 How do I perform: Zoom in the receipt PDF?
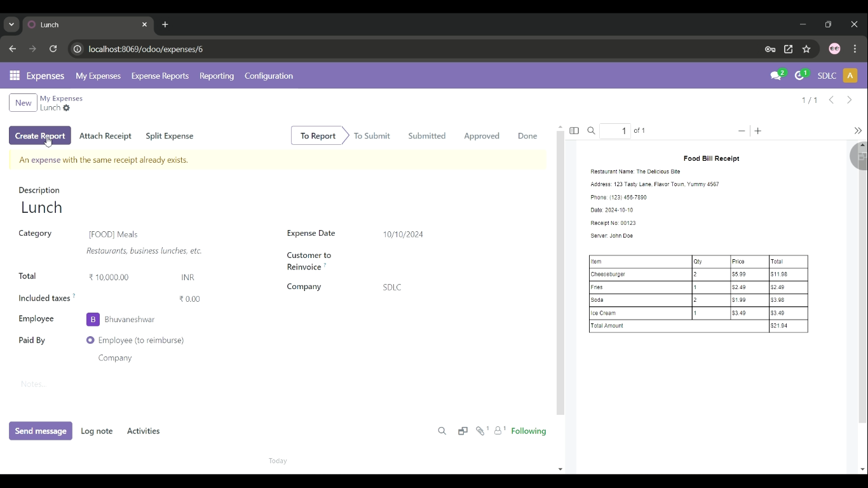758,131
